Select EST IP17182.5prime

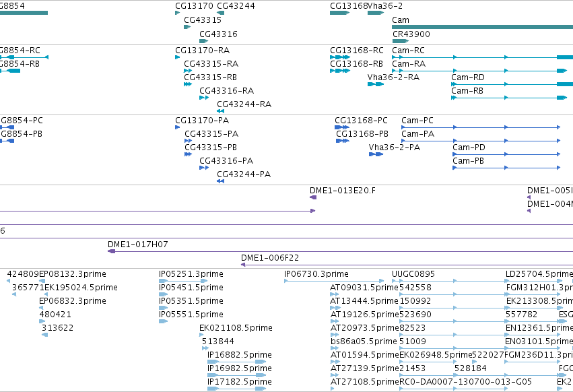237,389
